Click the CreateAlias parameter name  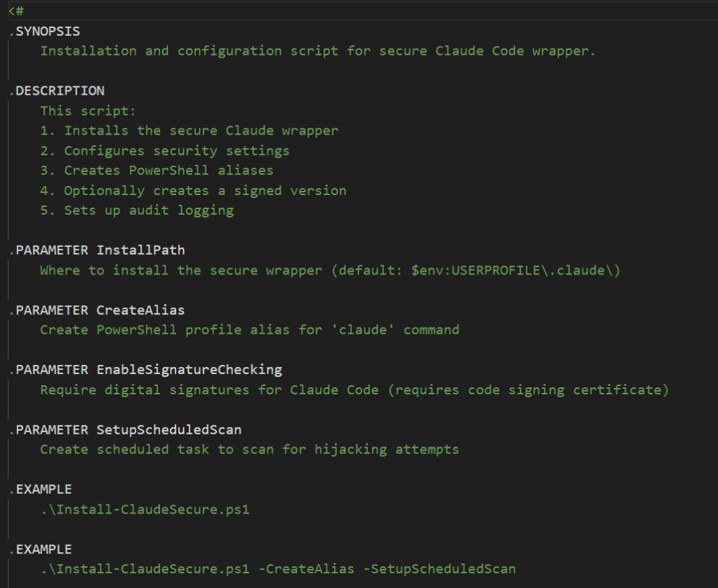click(140, 310)
